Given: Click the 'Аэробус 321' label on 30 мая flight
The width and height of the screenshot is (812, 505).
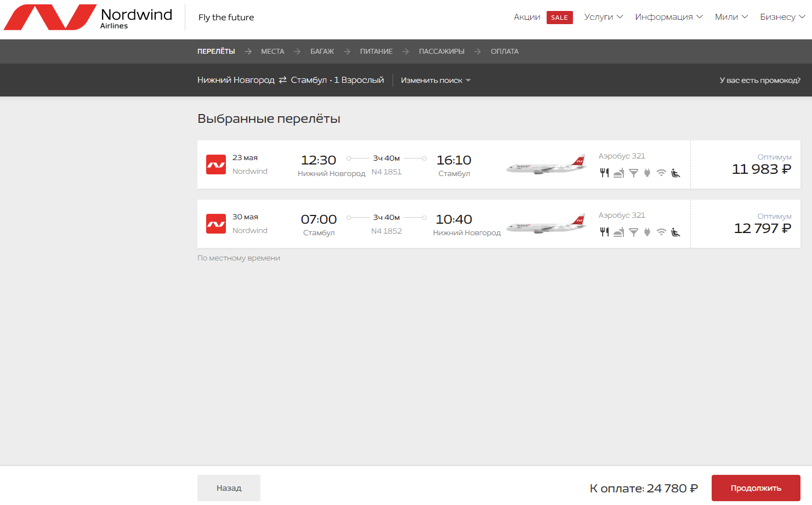Looking at the screenshot, I should (x=622, y=215).
